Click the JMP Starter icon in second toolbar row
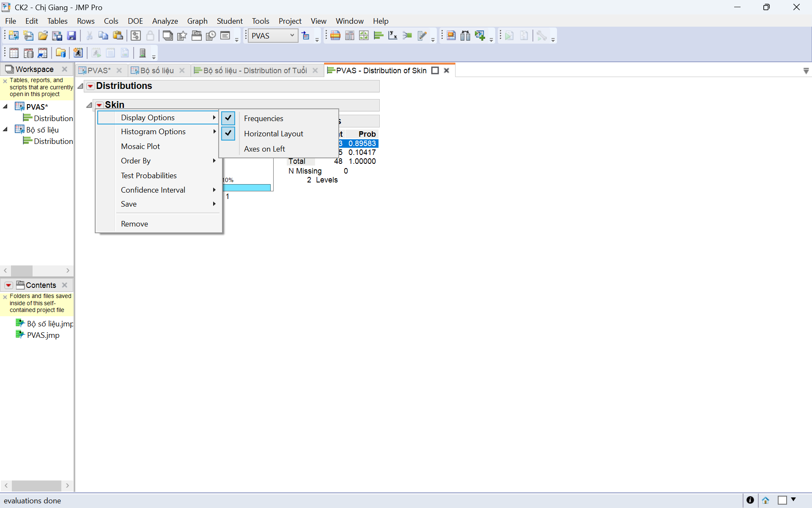Screen dimensions: 812x508 tap(78, 52)
